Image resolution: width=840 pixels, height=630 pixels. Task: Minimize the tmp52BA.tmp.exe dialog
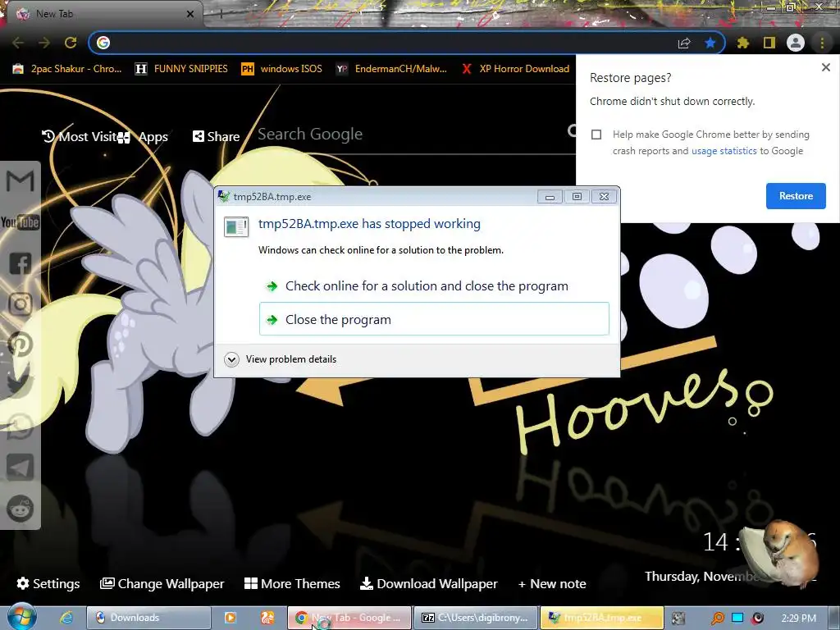[x=550, y=197]
